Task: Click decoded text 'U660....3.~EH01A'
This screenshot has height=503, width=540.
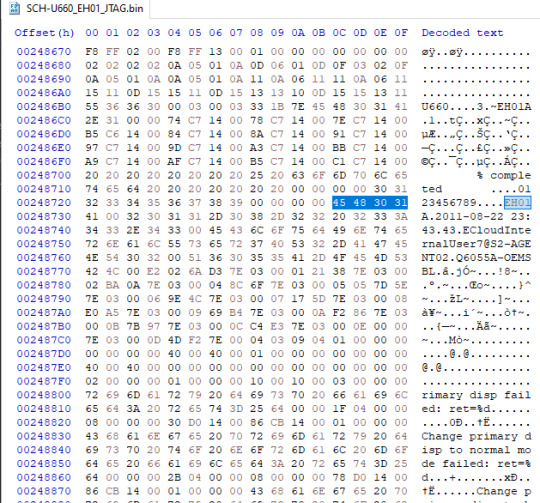Action: pyautogui.click(x=476, y=107)
